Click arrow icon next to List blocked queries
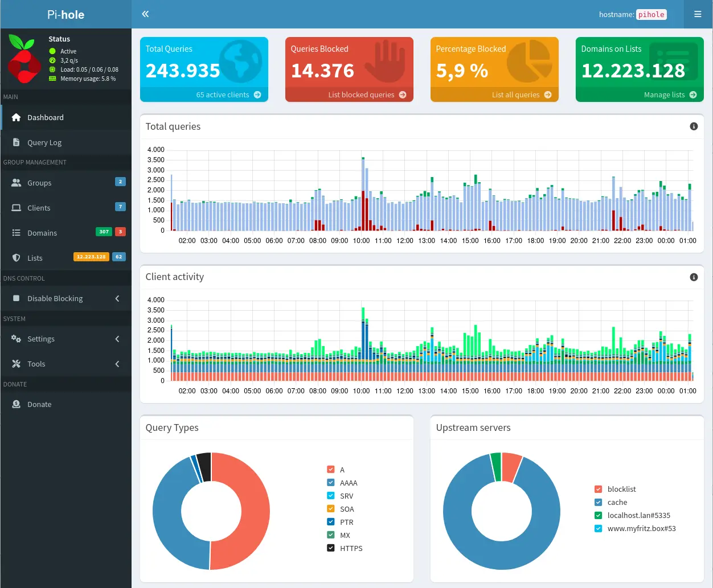713x588 pixels. 403,95
